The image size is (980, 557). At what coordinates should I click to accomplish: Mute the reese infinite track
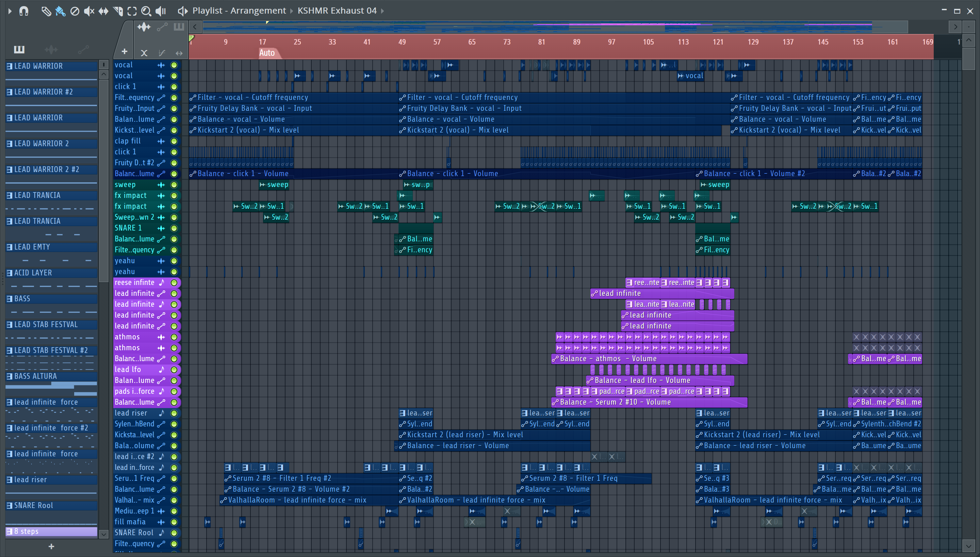click(x=174, y=283)
